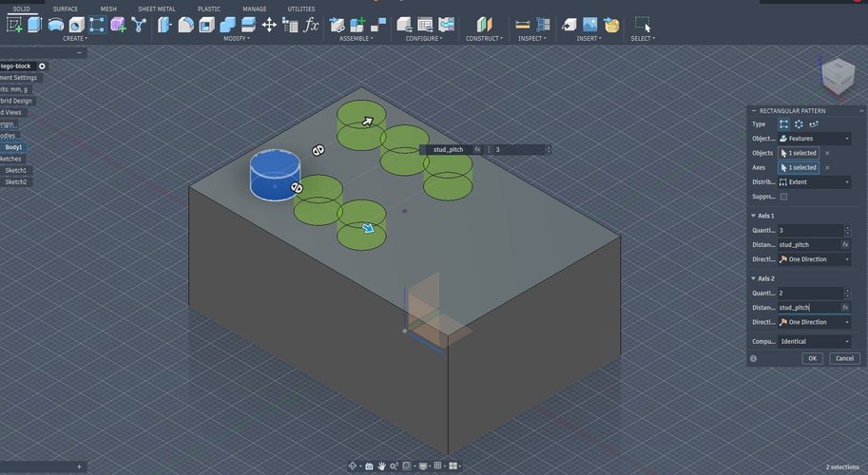The height and width of the screenshot is (475, 868).
Task: Select the Extrude tool
Action: coord(35,25)
